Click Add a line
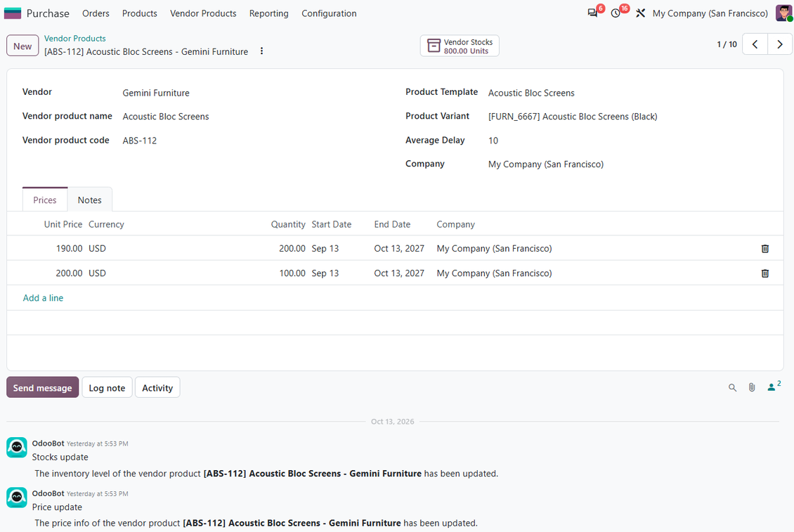This screenshot has height=532, width=794. pos(43,298)
